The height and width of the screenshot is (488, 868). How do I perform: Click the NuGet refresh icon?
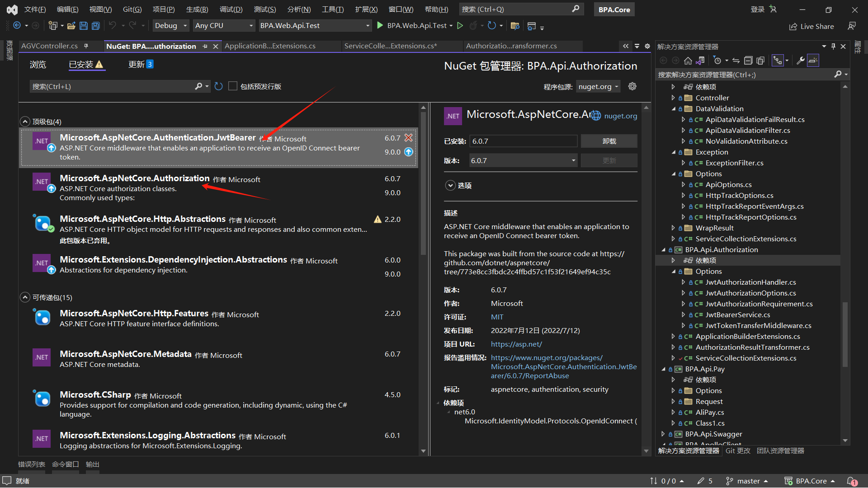tap(219, 86)
